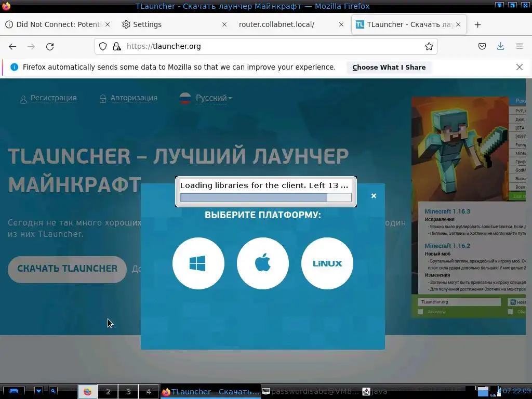Click Choose What I Share
Viewport: 532px width, 399px height.
(389, 67)
